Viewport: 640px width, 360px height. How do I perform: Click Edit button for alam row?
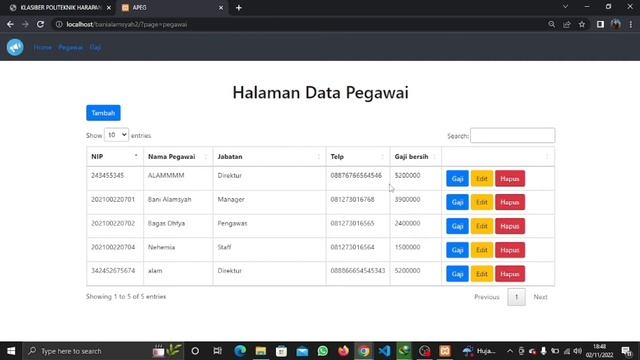coord(482,274)
